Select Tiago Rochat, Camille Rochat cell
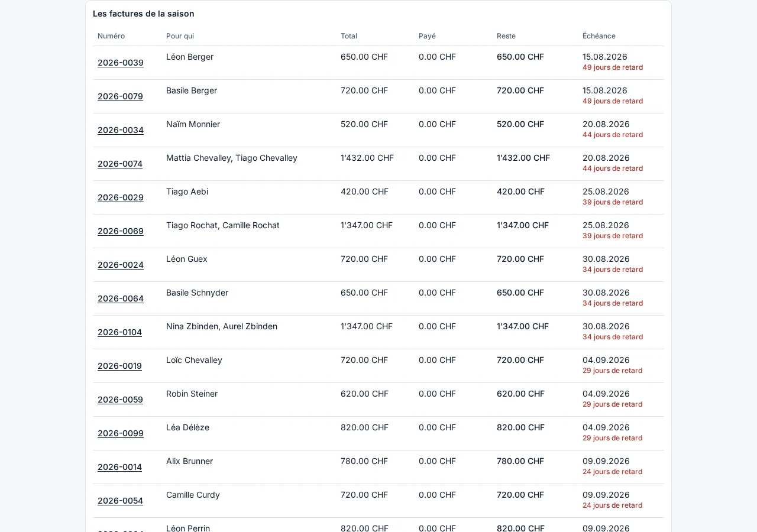This screenshot has width=757, height=532. tap(223, 225)
